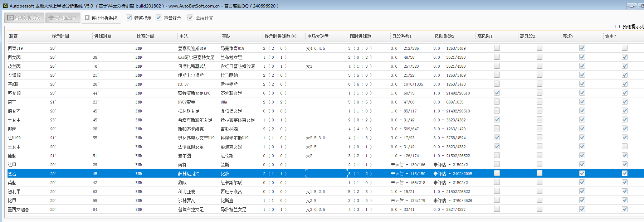Stop analysis with the 停止分析系统 button

tap(101, 18)
